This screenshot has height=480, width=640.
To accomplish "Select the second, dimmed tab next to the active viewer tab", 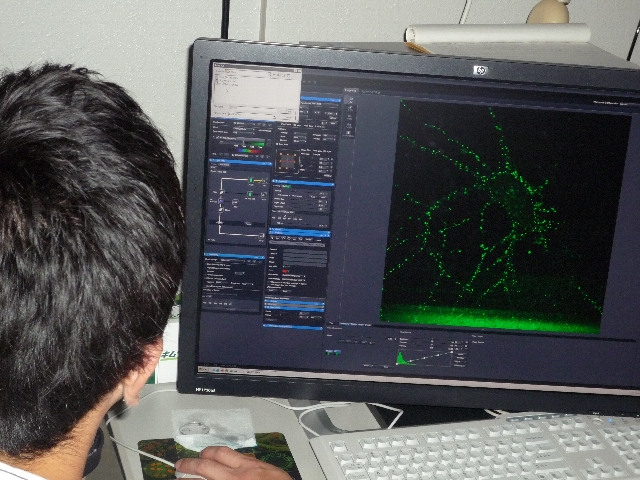I will pyautogui.click(x=371, y=91).
